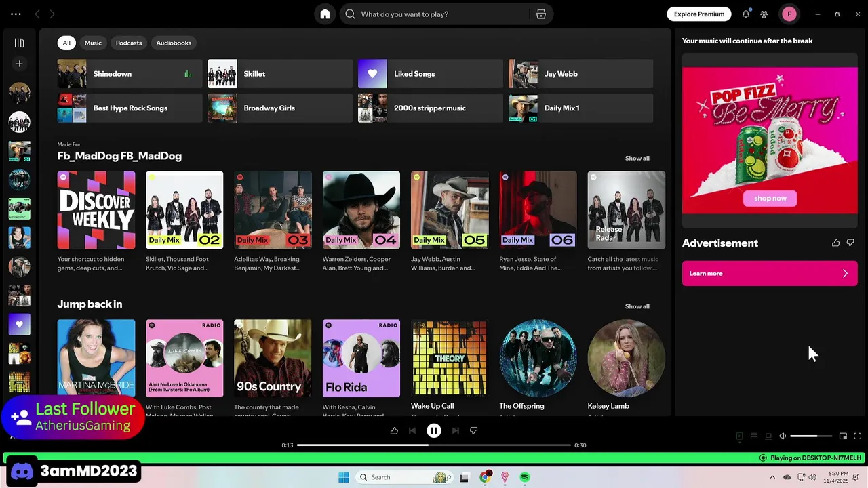The width and height of the screenshot is (868, 488).
Task: Open the Liked Songs shortcut tile
Action: click(430, 74)
